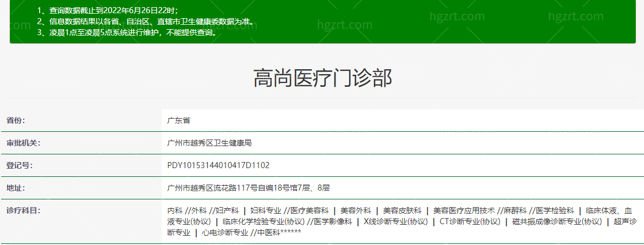644x245 pixels.
Task: Select registration number PDY10153144010417D1102
Action: (218, 165)
